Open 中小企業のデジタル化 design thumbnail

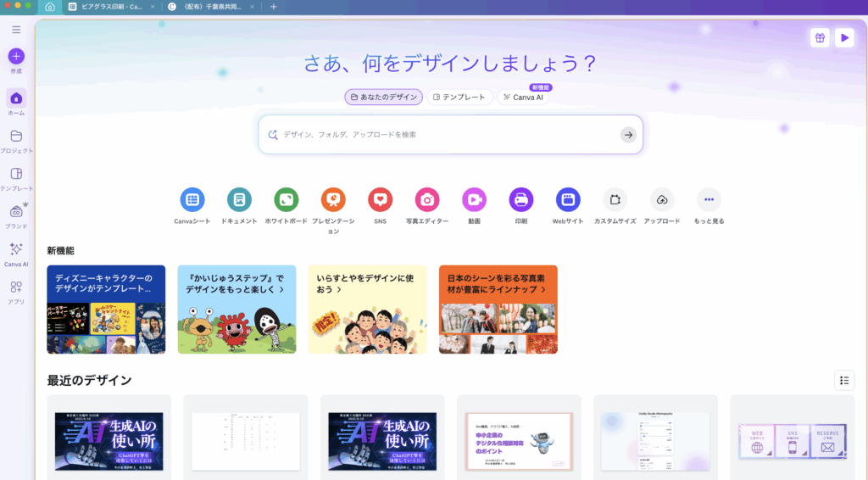click(x=520, y=441)
